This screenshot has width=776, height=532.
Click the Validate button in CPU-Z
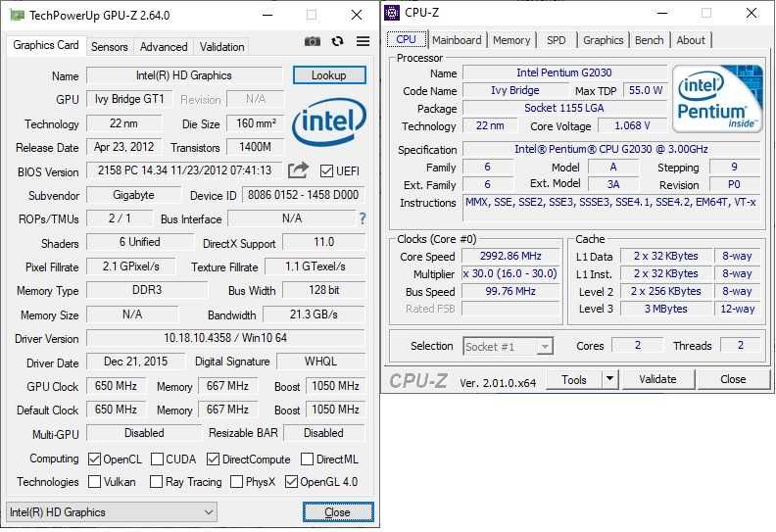coord(657,379)
